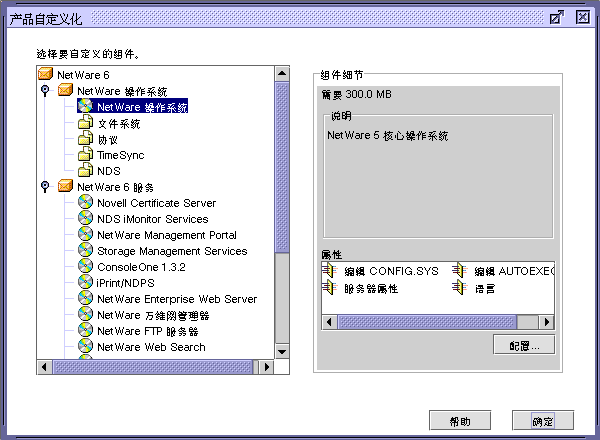Select the NDS tree item
The width and height of the screenshot is (600, 440).
click(x=109, y=171)
